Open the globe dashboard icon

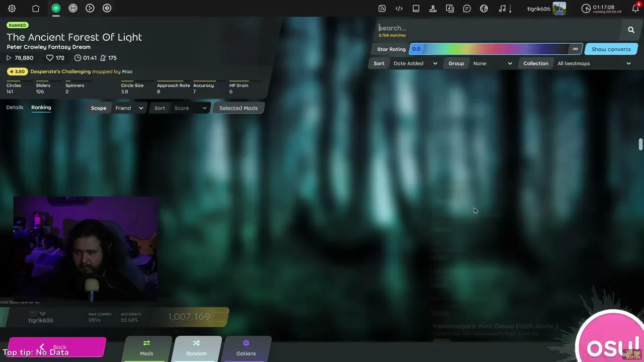click(484, 9)
